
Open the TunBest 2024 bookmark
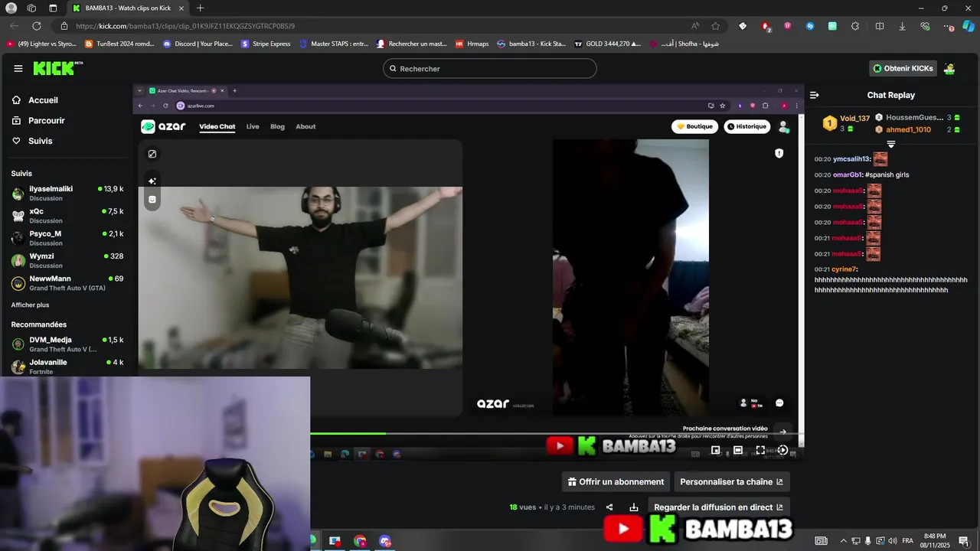[x=119, y=44]
